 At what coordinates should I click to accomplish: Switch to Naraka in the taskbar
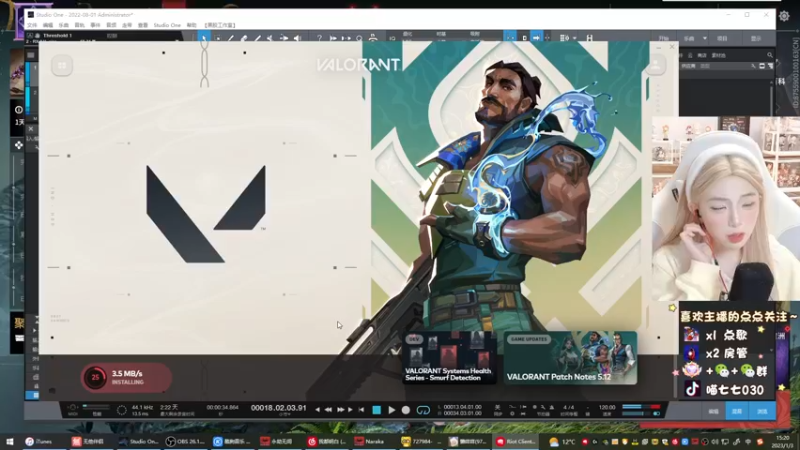click(373, 441)
